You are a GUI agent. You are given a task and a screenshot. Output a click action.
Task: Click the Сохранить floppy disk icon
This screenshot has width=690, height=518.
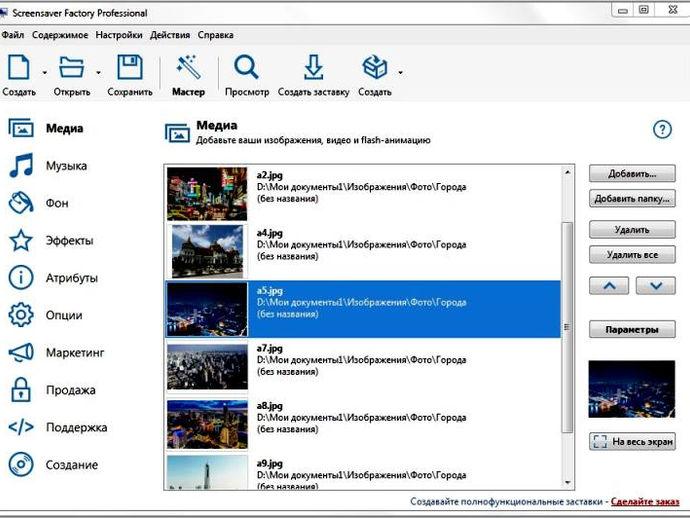pyautogui.click(x=130, y=67)
